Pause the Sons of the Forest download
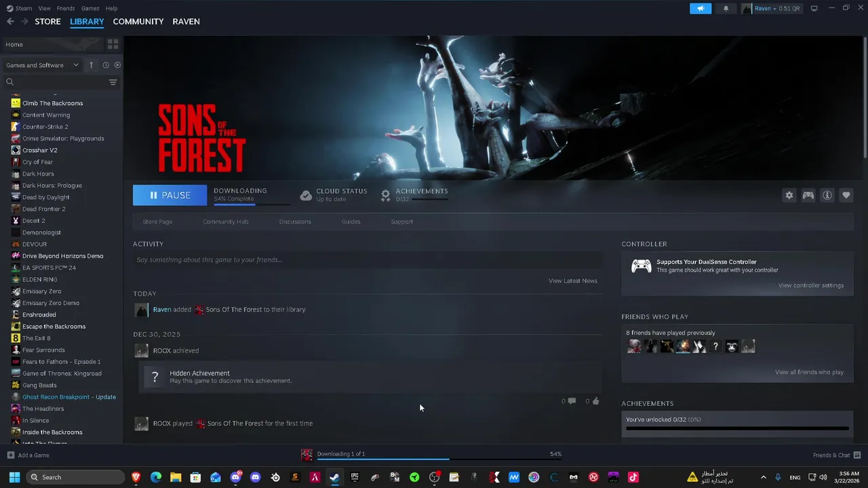Screen dimensions: 868x488 tap(170, 195)
